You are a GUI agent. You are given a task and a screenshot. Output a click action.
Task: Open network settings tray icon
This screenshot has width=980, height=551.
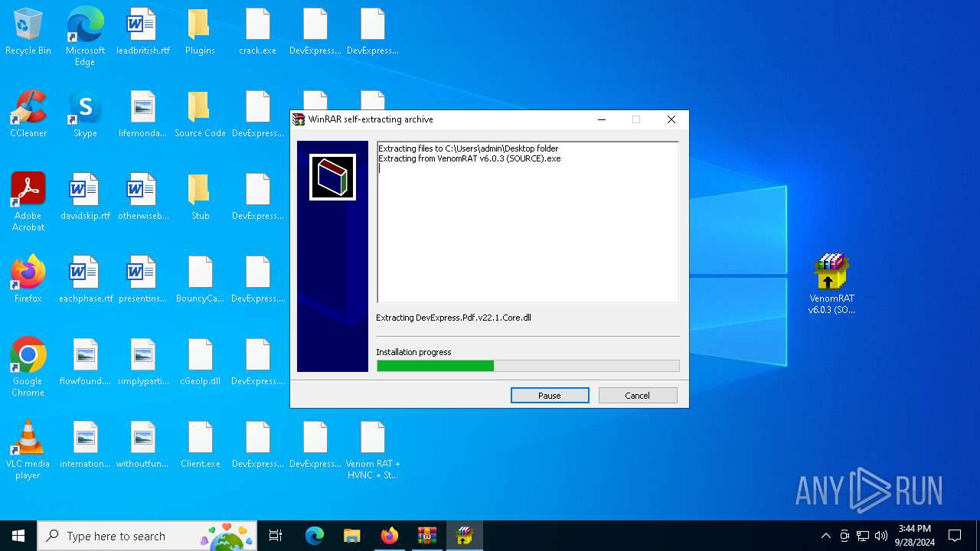click(863, 536)
